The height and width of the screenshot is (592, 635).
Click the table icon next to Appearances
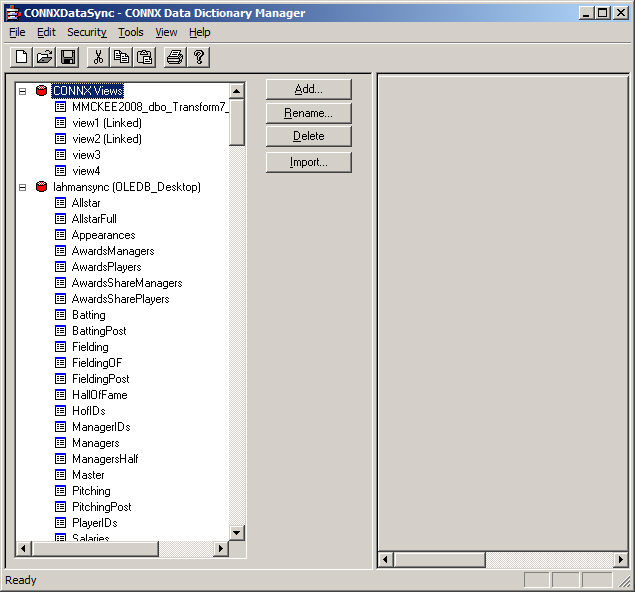click(x=60, y=235)
